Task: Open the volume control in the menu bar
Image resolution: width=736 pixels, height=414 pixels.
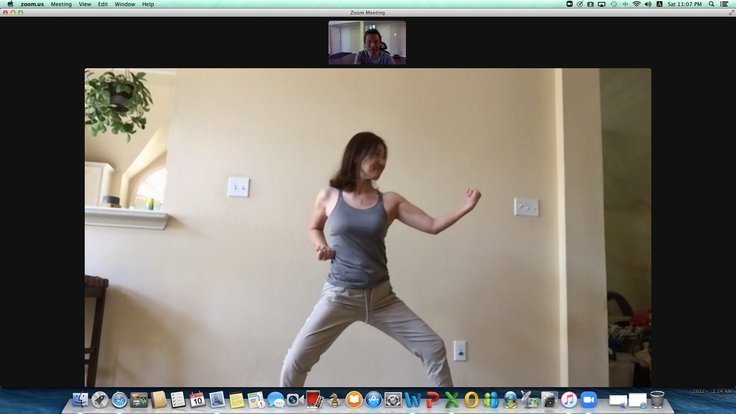Action: click(647, 4)
